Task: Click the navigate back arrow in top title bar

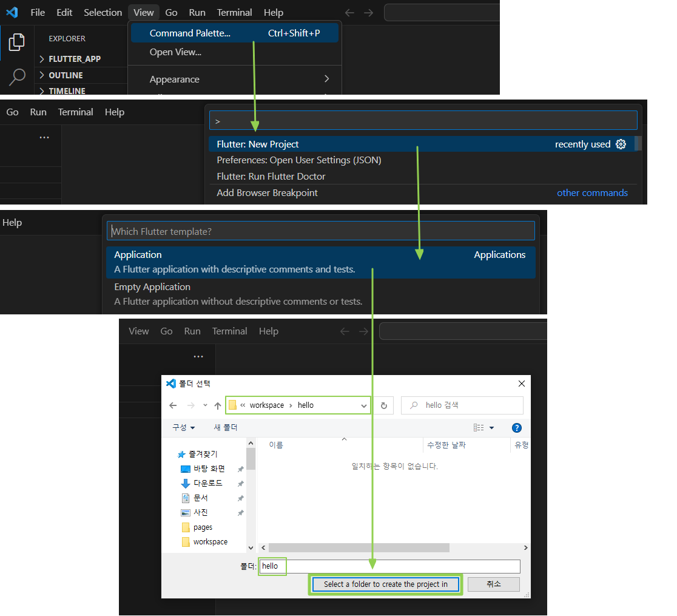Action: click(x=350, y=13)
